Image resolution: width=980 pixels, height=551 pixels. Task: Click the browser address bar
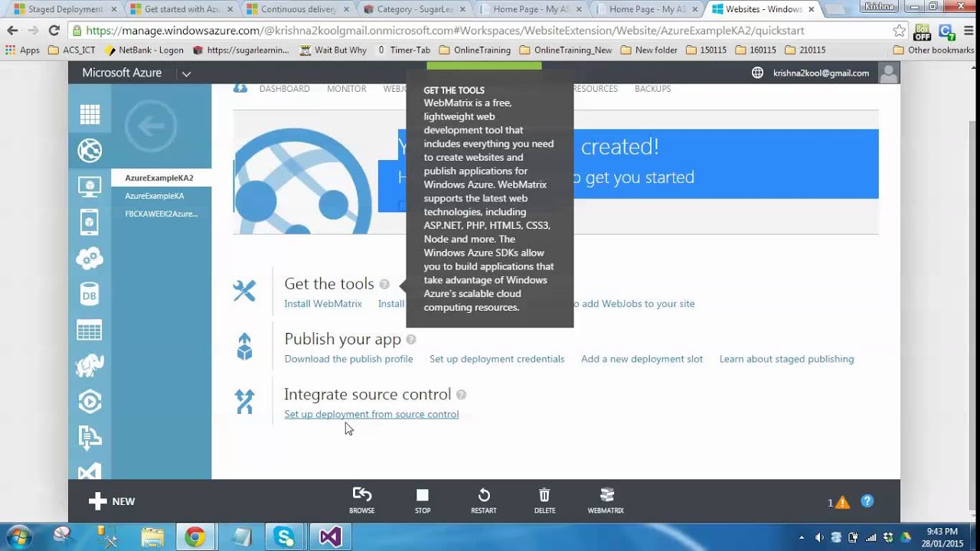(x=479, y=31)
